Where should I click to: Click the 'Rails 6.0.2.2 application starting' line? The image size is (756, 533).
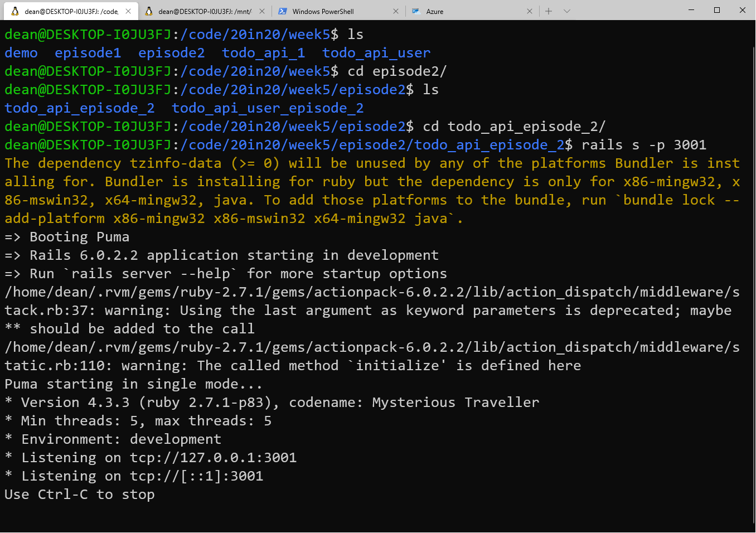tap(222, 255)
